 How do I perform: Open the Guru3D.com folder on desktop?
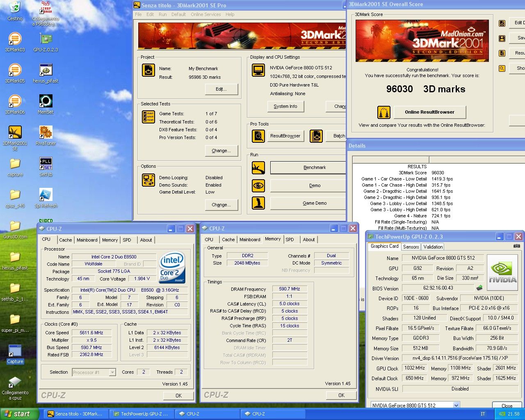pos(15,229)
